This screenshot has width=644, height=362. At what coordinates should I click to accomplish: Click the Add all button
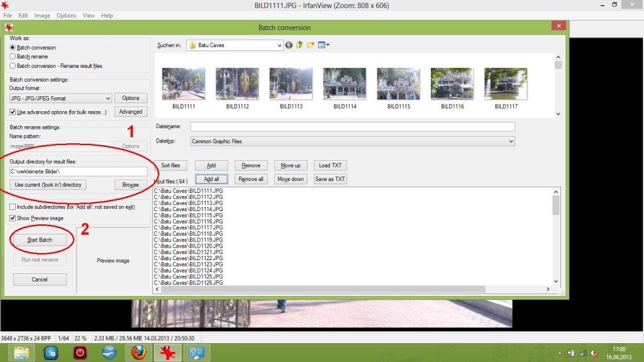click(211, 179)
